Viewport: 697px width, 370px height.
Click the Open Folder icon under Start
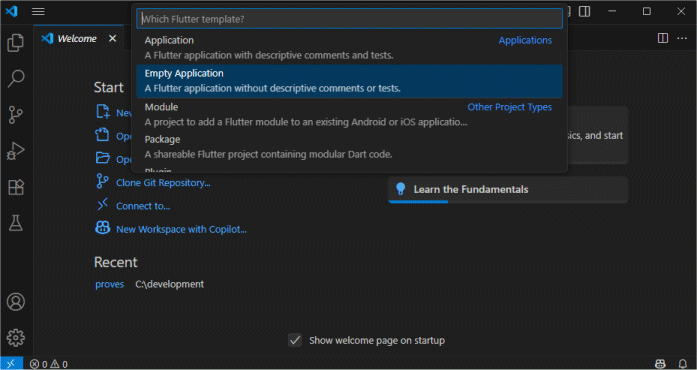click(103, 158)
